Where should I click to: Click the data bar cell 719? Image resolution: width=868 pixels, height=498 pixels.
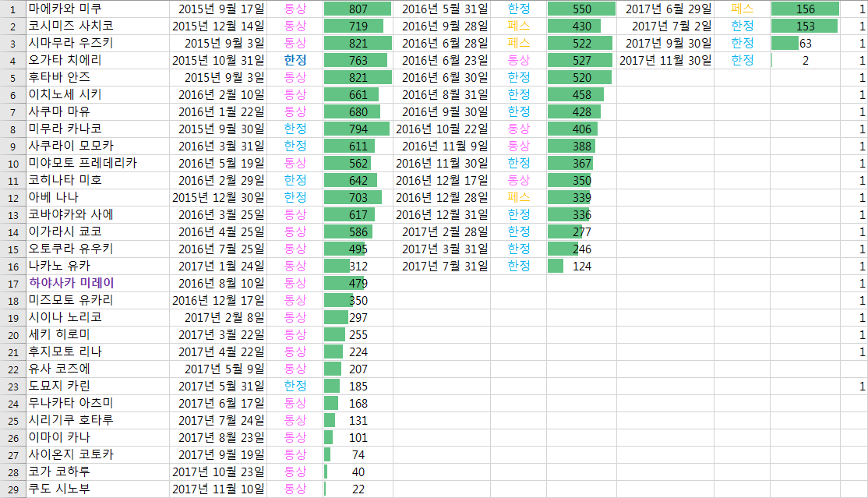[x=358, y=26]
